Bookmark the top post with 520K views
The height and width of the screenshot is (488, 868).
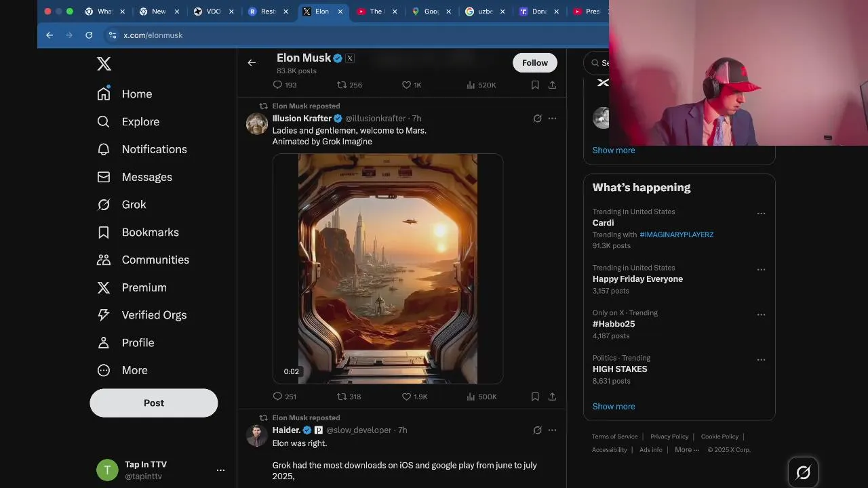click(x=535, y=85)
